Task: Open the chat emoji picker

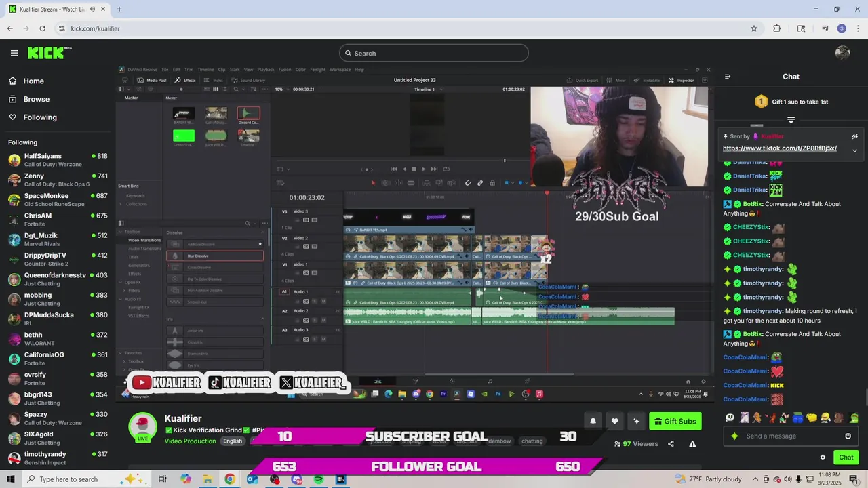Action: [x=848, y=436]
